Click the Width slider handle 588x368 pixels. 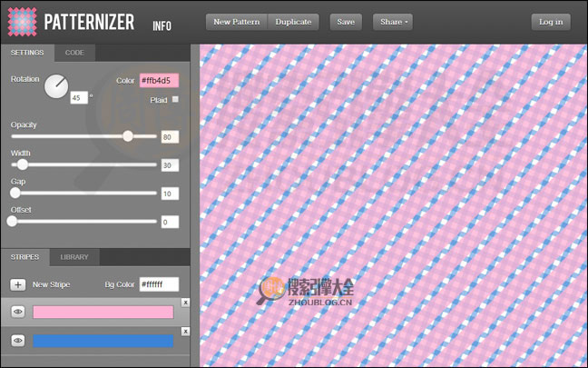[x=23, y=164]
